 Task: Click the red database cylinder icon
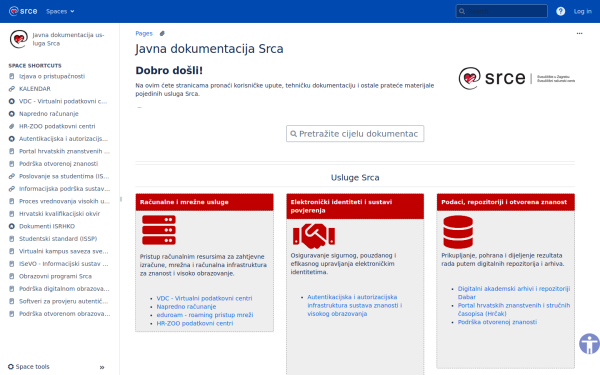(458, 232)
